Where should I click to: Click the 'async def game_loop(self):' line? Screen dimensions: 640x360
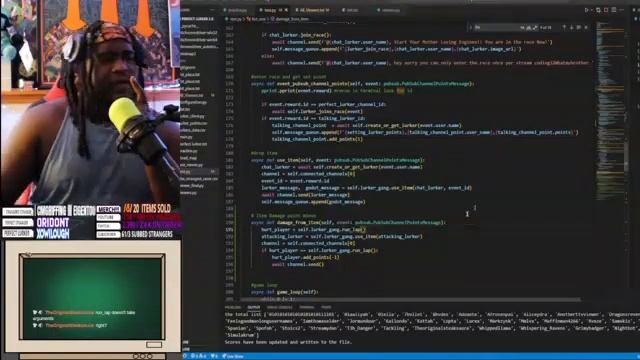click(284, 292)
